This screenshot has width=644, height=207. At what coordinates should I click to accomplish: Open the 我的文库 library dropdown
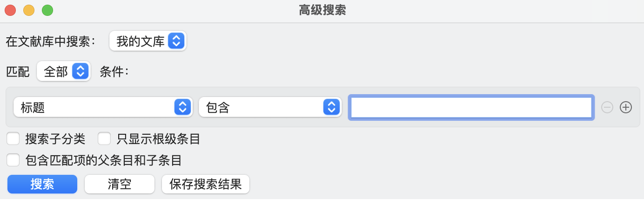[x=148, y=41]
